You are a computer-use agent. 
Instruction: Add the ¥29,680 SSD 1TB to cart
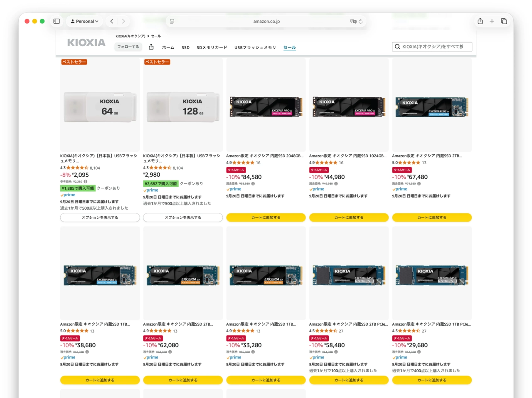432,380
